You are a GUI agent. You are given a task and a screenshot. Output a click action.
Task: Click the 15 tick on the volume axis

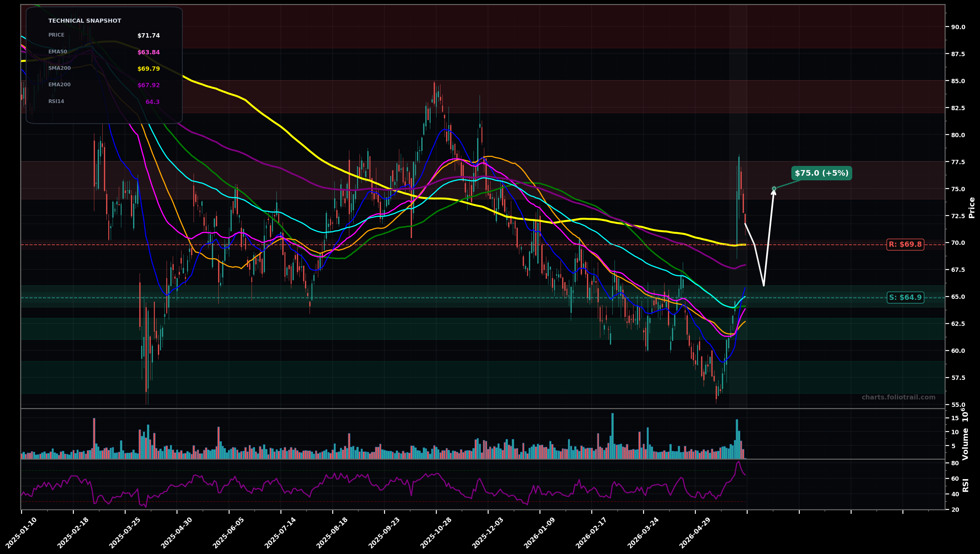tap(955, 418)
